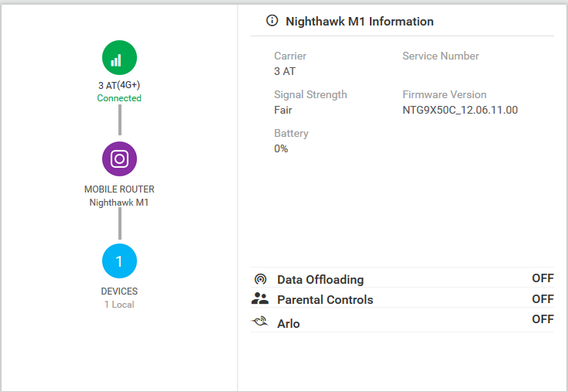Click firmware version NTG9X50C_12.06.11.00
This screenshot has height=392, width=568.
tap(460, 110)
